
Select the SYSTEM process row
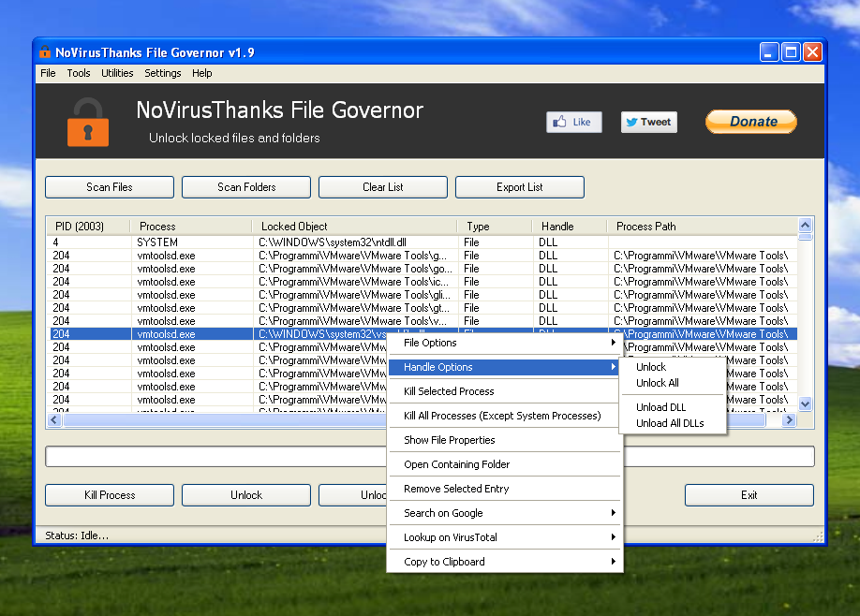point(423,242)
